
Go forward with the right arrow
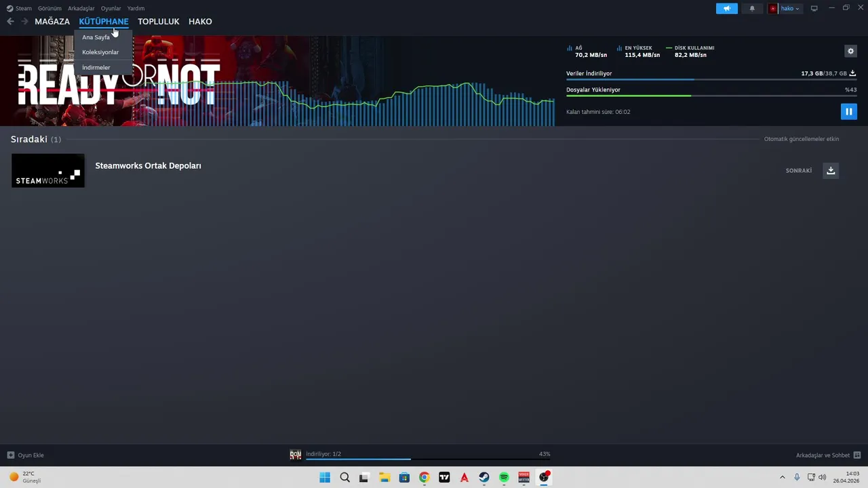(x=24, y=22)
